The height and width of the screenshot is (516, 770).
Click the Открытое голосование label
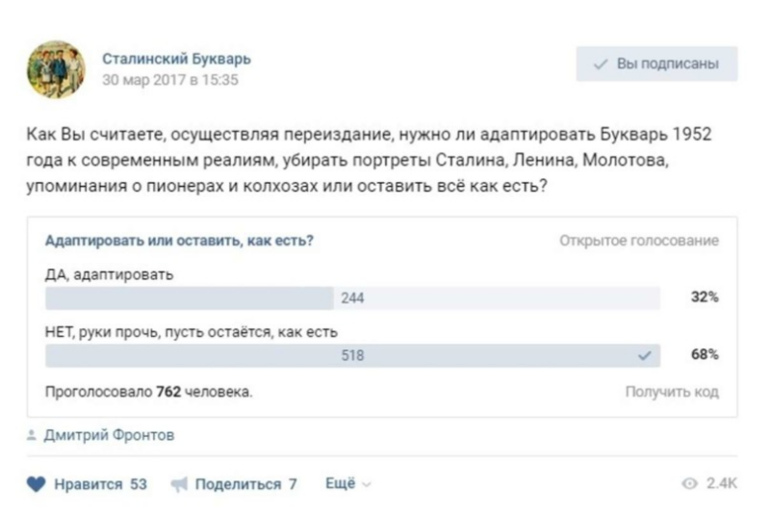(639, 240)
